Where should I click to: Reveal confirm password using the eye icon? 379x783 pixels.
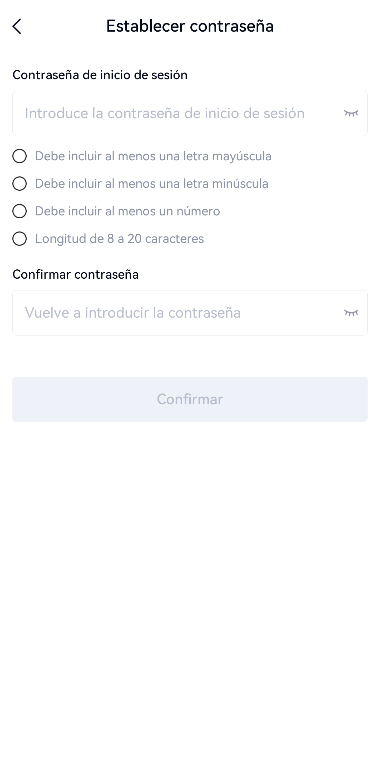[x=351, y=313]
